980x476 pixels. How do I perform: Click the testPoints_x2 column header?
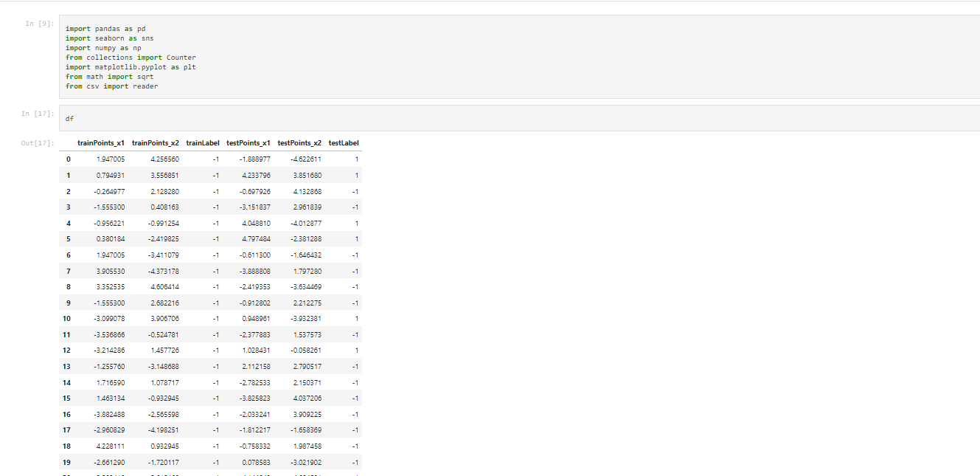(302, 142)
